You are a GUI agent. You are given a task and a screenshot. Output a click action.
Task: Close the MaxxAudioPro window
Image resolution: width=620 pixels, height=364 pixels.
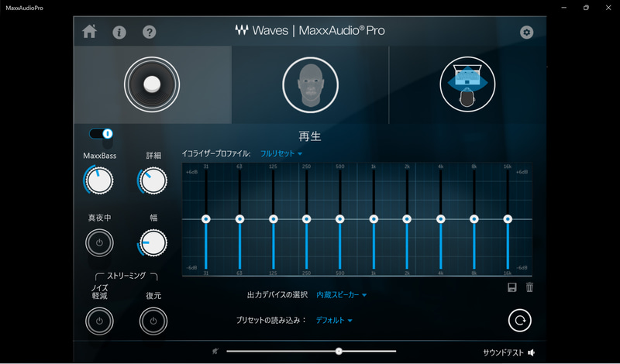click(x=608, y=8)
